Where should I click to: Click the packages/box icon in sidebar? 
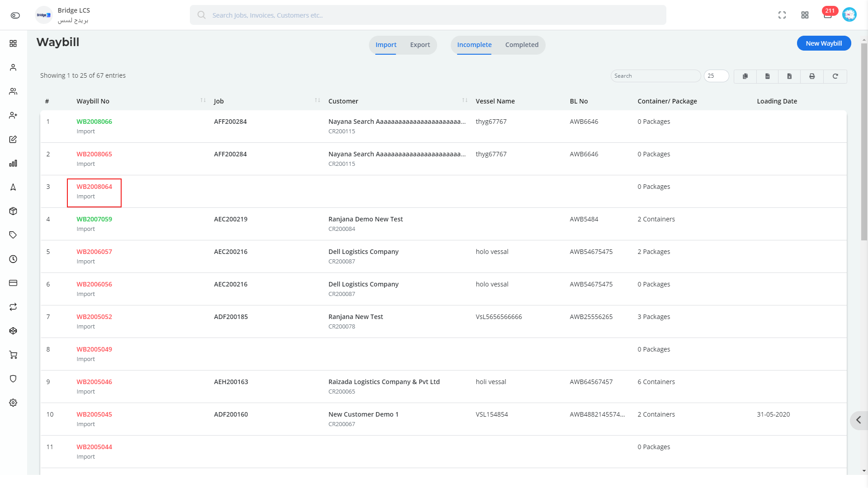click(x=13, y=211)
